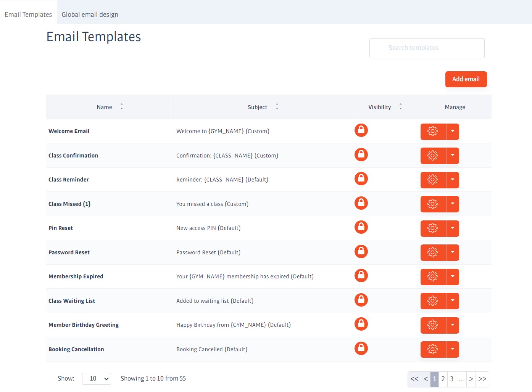Open gear settings for Membership Expired

433,277
